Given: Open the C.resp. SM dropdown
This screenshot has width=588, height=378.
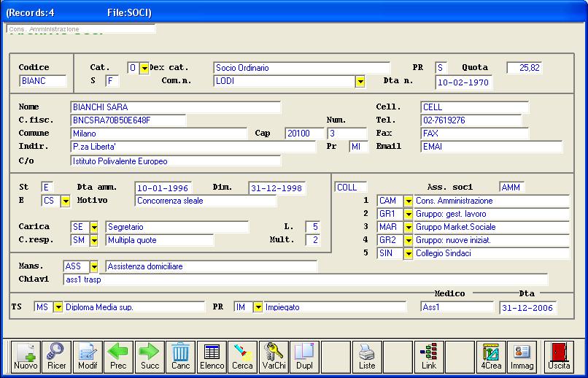Looking at the screenshot, I should [x=94, y=240].
